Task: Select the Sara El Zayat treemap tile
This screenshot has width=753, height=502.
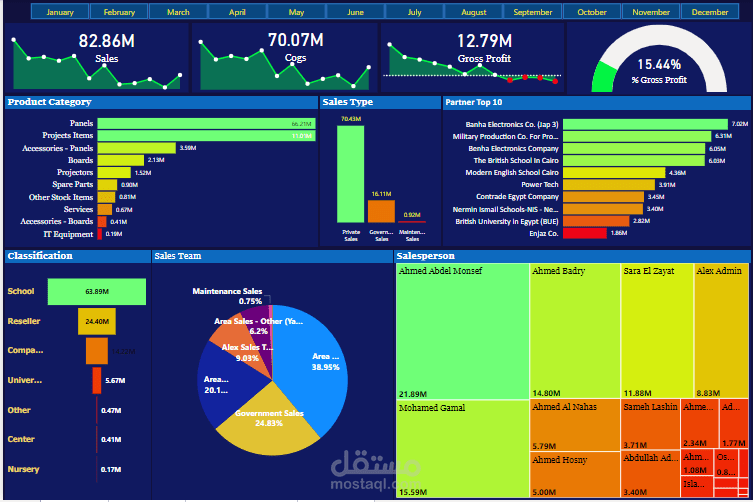Action: (657, 331)
